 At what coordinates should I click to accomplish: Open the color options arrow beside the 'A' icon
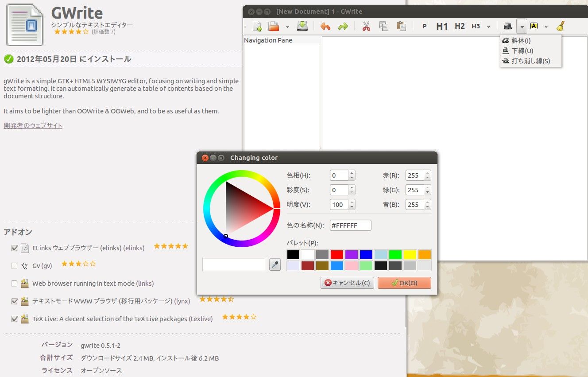(546, 27)
